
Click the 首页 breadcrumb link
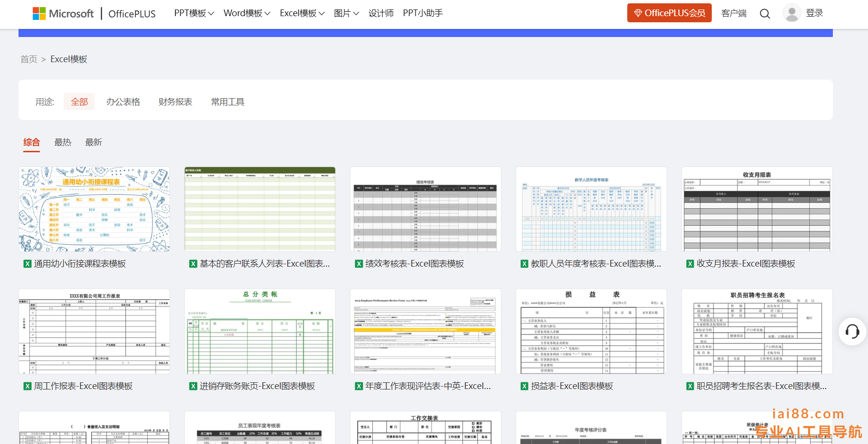[x=29, y=59]
